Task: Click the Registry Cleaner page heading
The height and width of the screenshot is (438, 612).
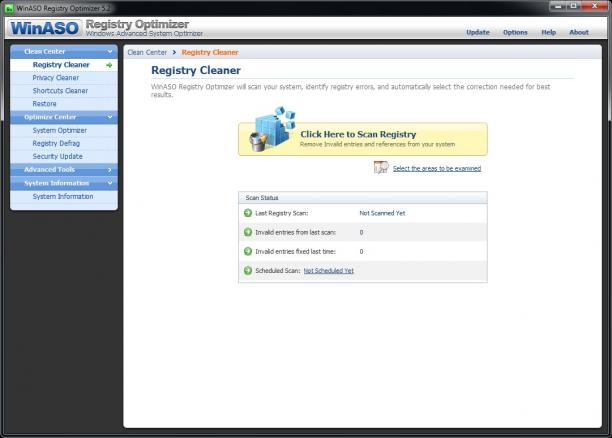Action: click(x=196, y=70)
